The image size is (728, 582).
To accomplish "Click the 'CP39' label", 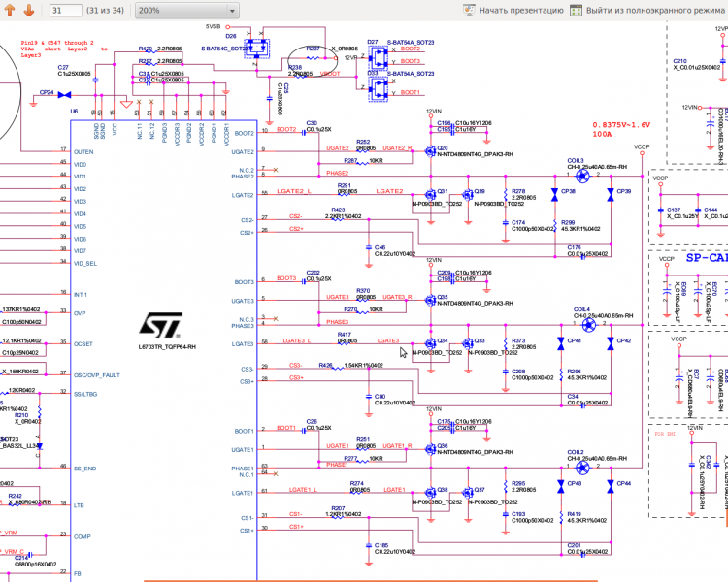I will (623, 191).
